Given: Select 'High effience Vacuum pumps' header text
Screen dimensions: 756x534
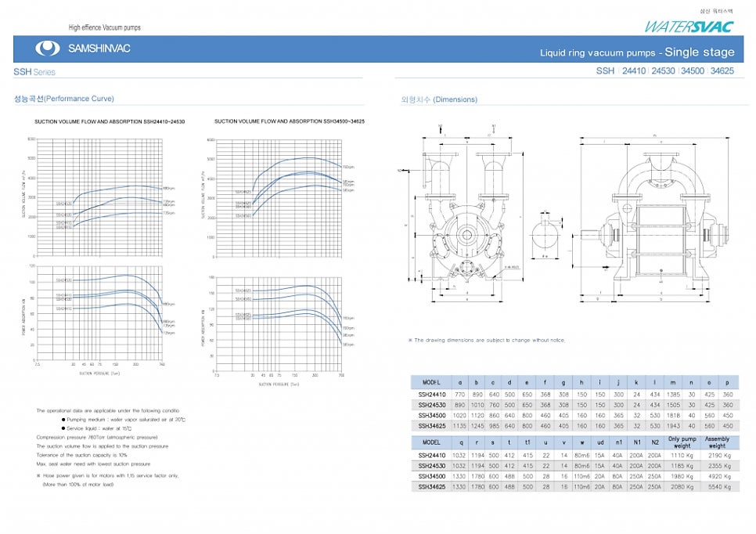Looking at the screenshot, I should 105,27.
